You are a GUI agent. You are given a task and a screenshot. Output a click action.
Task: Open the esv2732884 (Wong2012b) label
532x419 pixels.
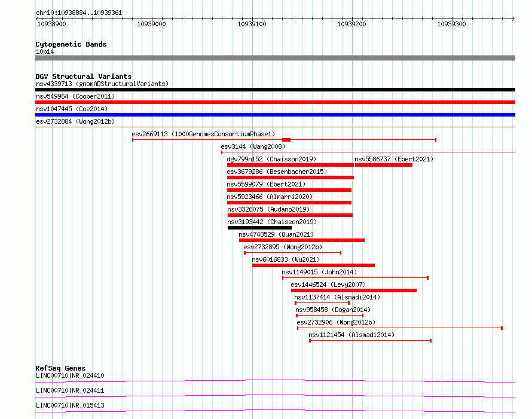point(75,121)
